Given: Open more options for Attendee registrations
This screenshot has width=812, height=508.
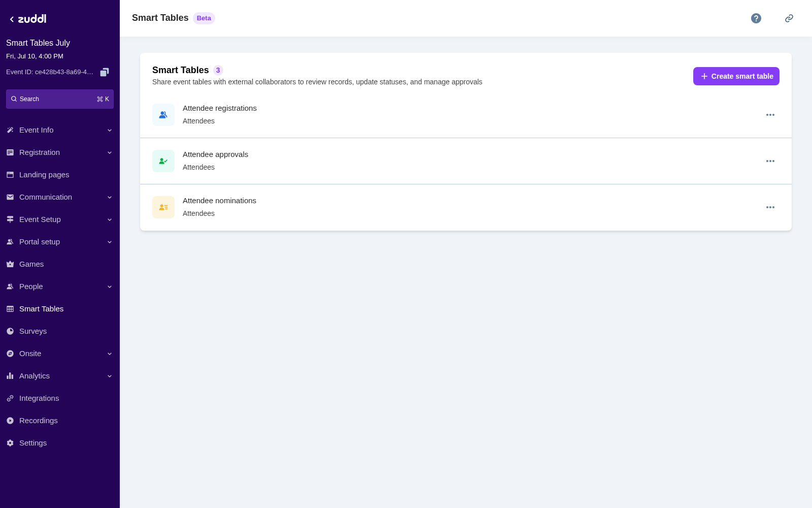Looking at the screenshot, I should tap(770, 115).
